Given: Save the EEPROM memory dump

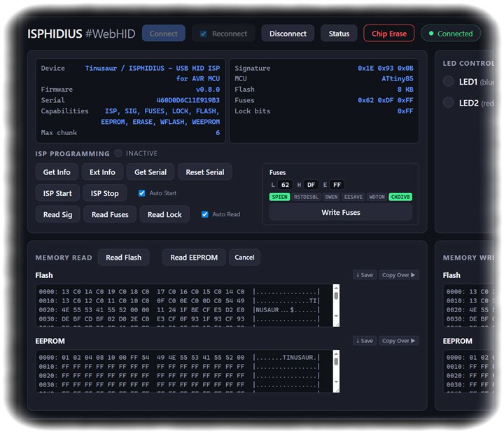Looking at the screenshot, I should pyautogui.click(x=365, y=341).
